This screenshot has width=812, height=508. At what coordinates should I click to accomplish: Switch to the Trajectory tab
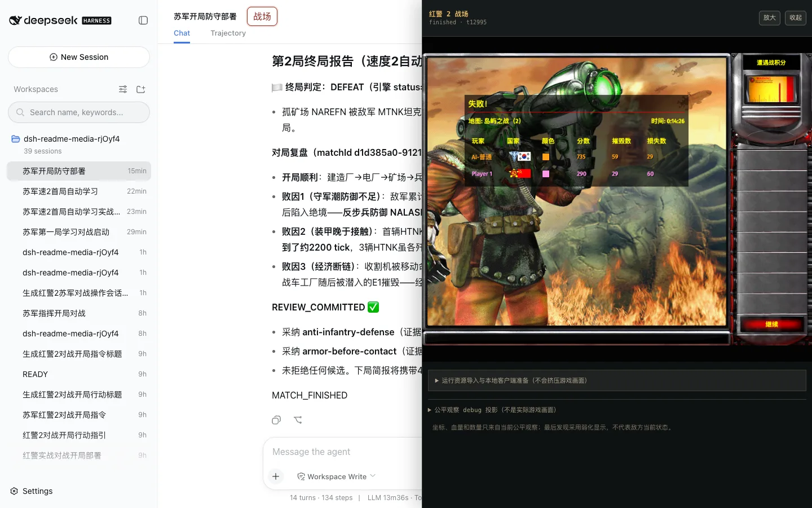(228, 33)
